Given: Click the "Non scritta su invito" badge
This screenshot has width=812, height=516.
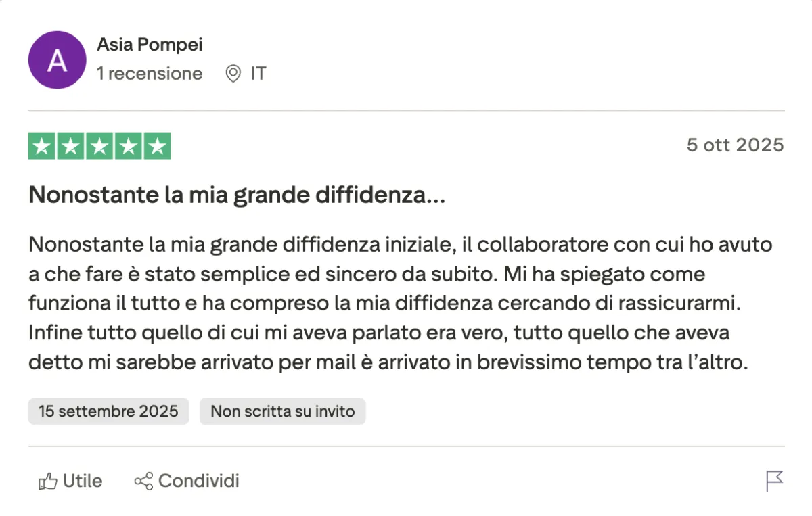Looking at the screenshot, I should click(282, 411).
